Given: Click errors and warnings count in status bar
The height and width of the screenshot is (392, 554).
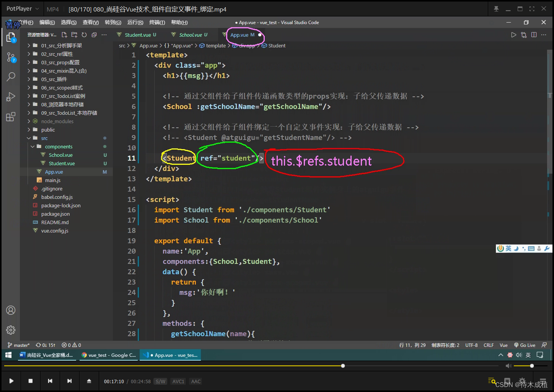Looking at the screenshot, I should 72,345.
